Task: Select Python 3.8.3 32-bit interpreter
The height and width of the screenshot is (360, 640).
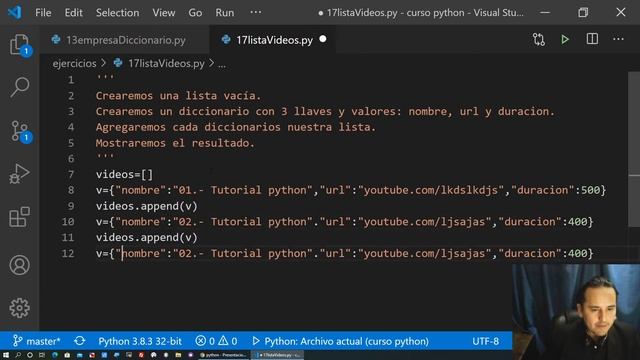Action: [x=140, y=341]
